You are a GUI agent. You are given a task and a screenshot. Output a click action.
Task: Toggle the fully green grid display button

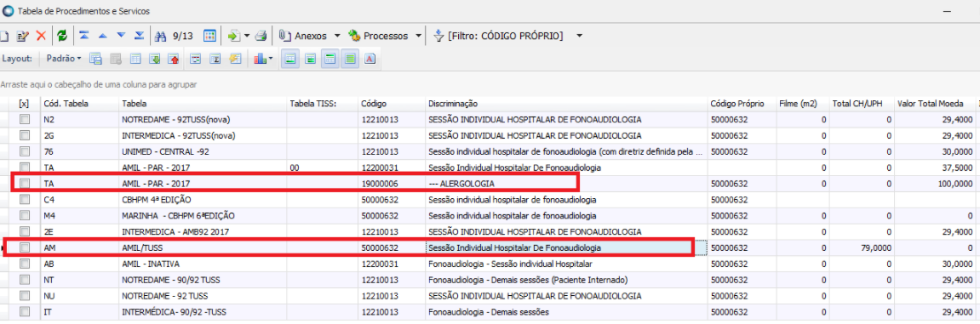point(350,59)
